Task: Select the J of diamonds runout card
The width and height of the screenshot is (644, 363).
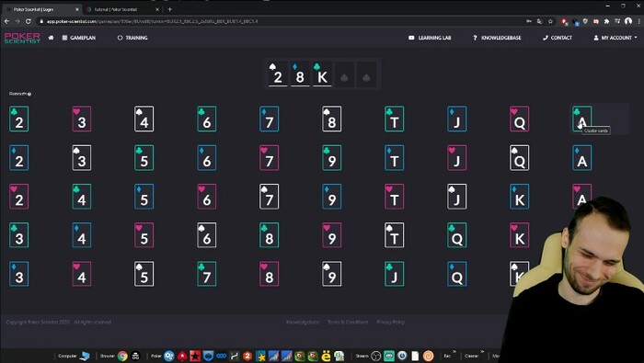Action: pyautogui.click(x=456, y=119)
